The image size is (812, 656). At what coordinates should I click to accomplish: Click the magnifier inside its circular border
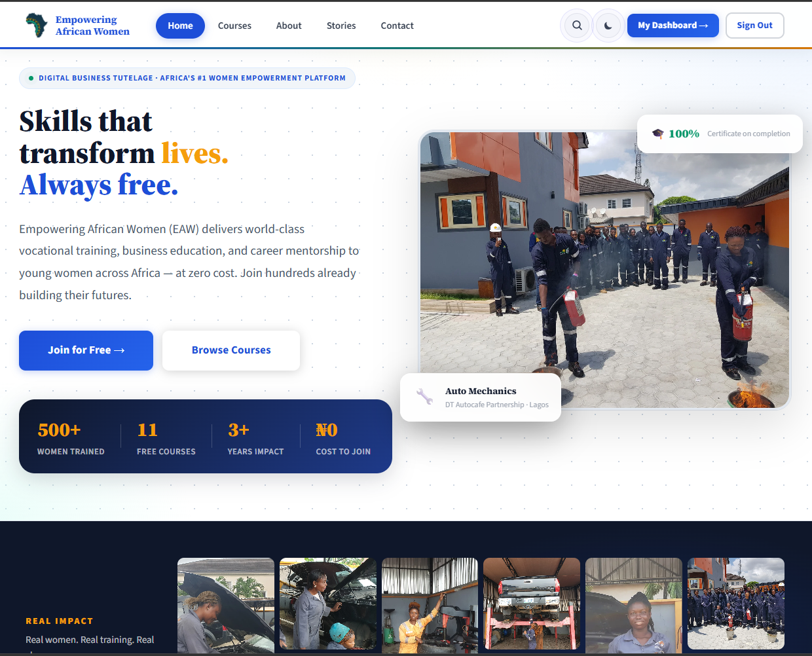point(576,25)
